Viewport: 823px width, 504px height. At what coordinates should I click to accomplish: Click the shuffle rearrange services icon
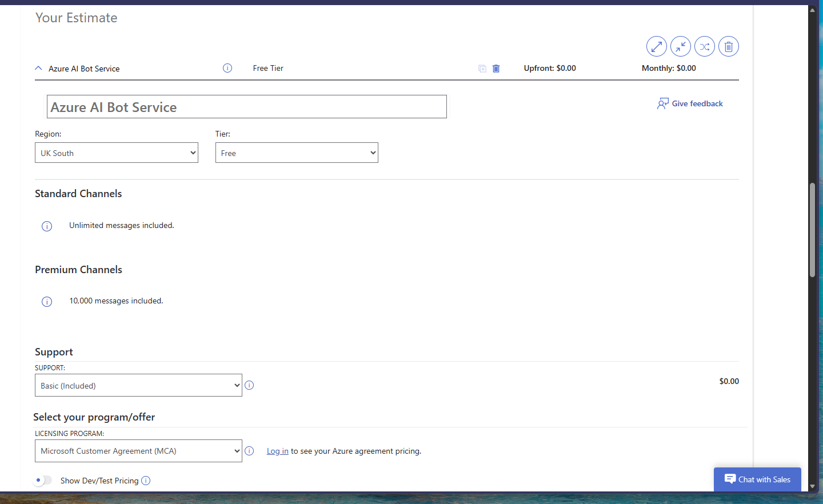pos(705,46)
